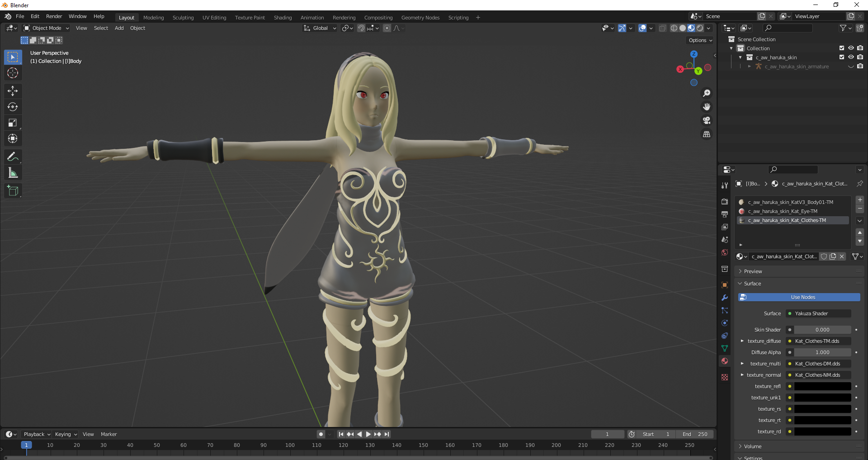
Task: Uncheck the Collection exclude checkbox
Action: click(x=842, y=48)
